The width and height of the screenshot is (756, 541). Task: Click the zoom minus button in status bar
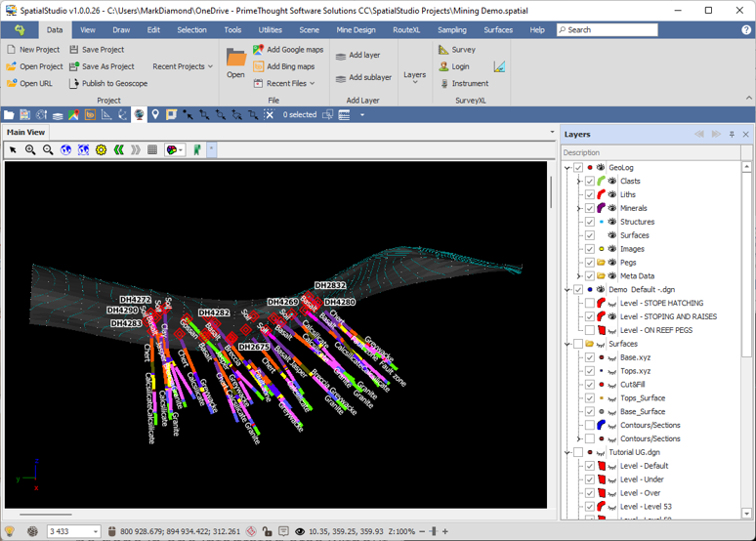point(422,531)
